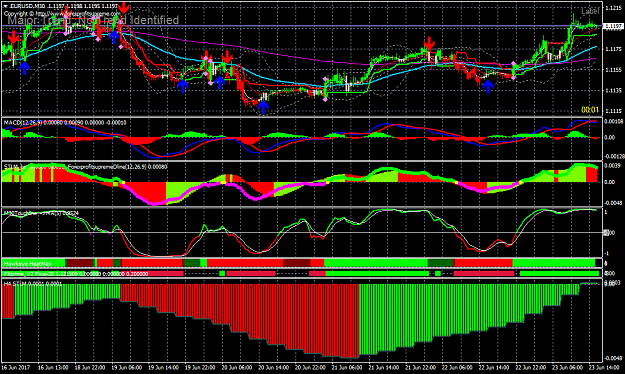Screen dimensions: 625x374
Task: Click the blue buy arrow near 22 Jun 14:00
Action: click(x=488, y=86)
